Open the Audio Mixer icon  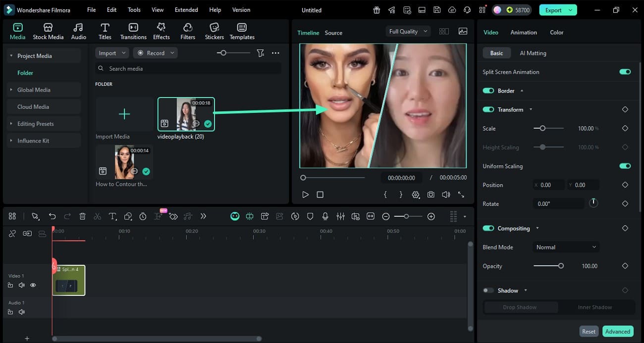point(340,216)
